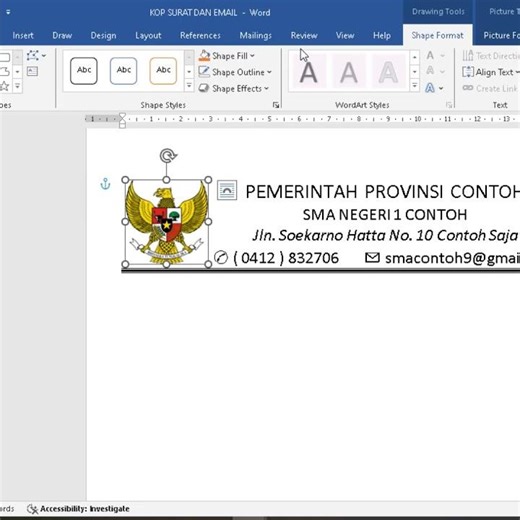This screenshot has height=520, width=520.
Task: Click the left indent marker on the ruler
Action: pyautogui.click(x=122, y=125)
